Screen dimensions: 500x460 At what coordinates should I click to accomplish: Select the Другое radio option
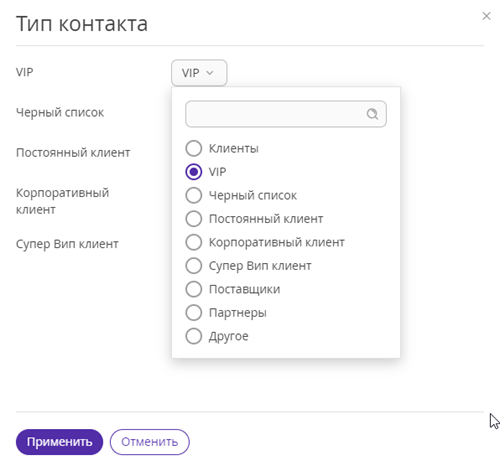click(194, 336)
